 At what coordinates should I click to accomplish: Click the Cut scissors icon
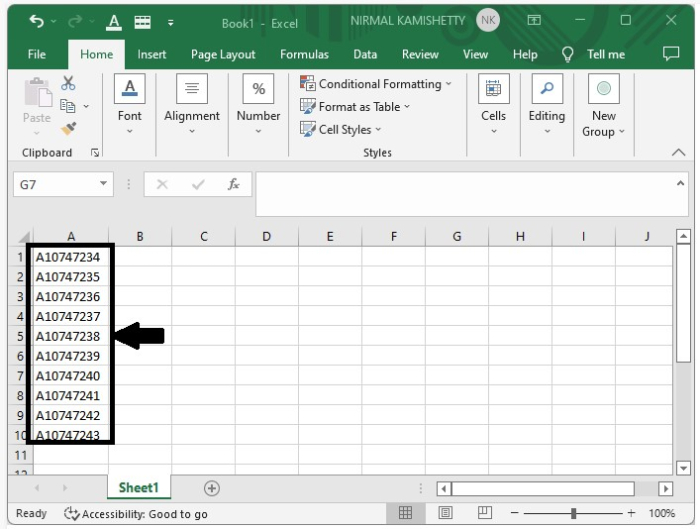(68, 83)
